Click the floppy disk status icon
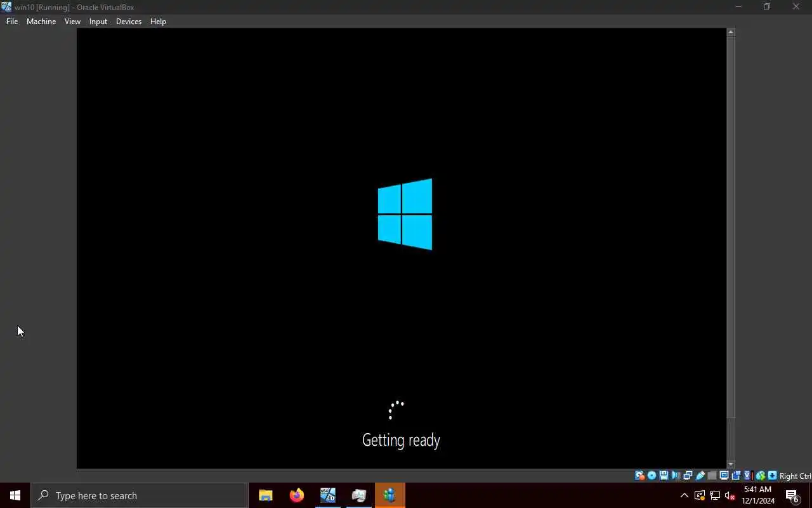 pyautogui.click(x=664, y=476)
